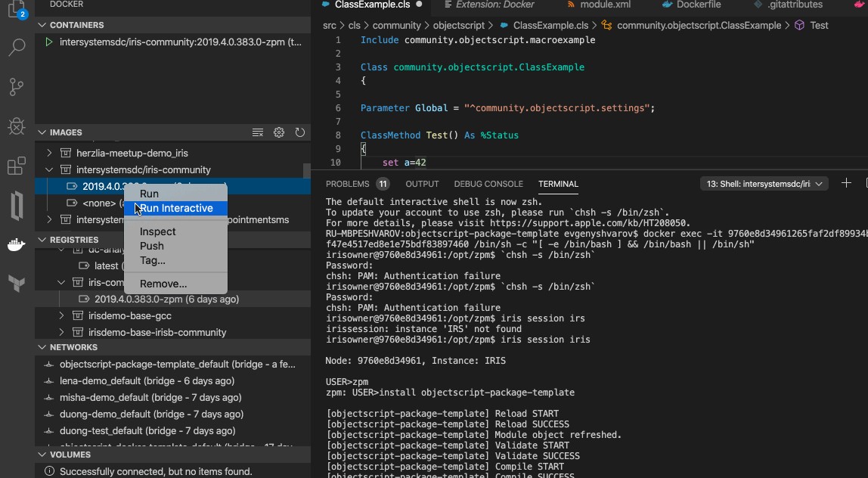
Task: Open the Source Control view
Action: coord(17,87)
